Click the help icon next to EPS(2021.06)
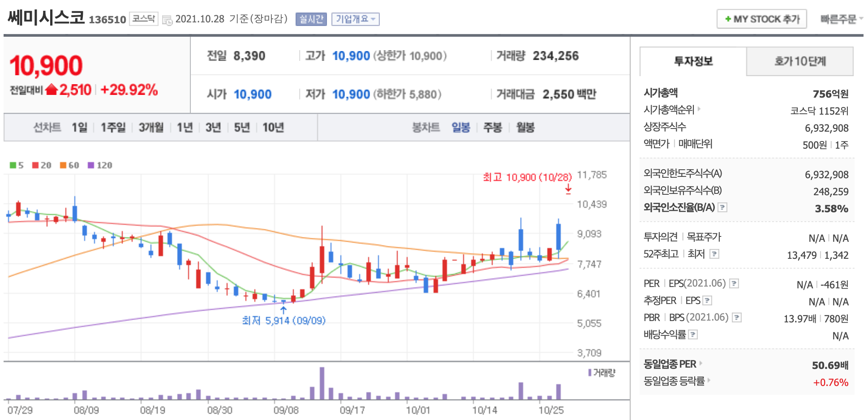 point(734,283)
